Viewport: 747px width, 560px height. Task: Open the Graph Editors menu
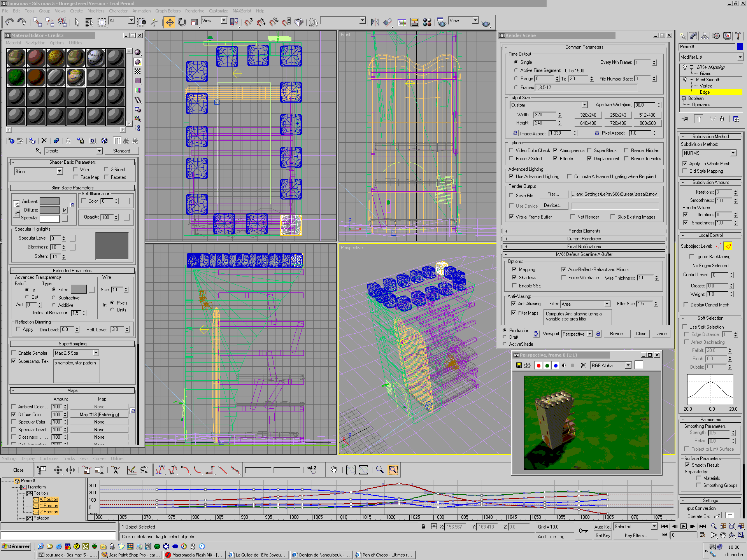[x=168, y=11]
